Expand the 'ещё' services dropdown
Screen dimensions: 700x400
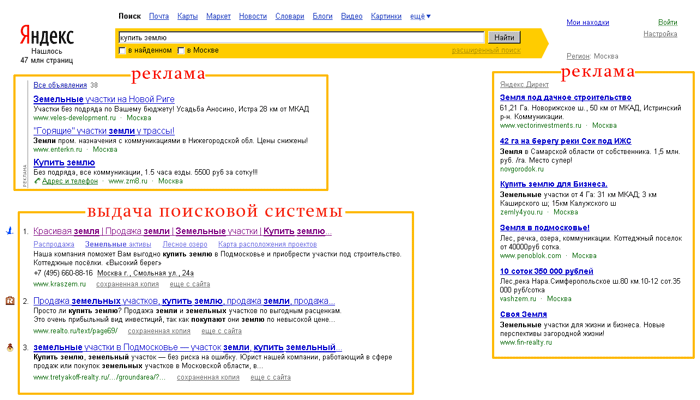point(420,16)
